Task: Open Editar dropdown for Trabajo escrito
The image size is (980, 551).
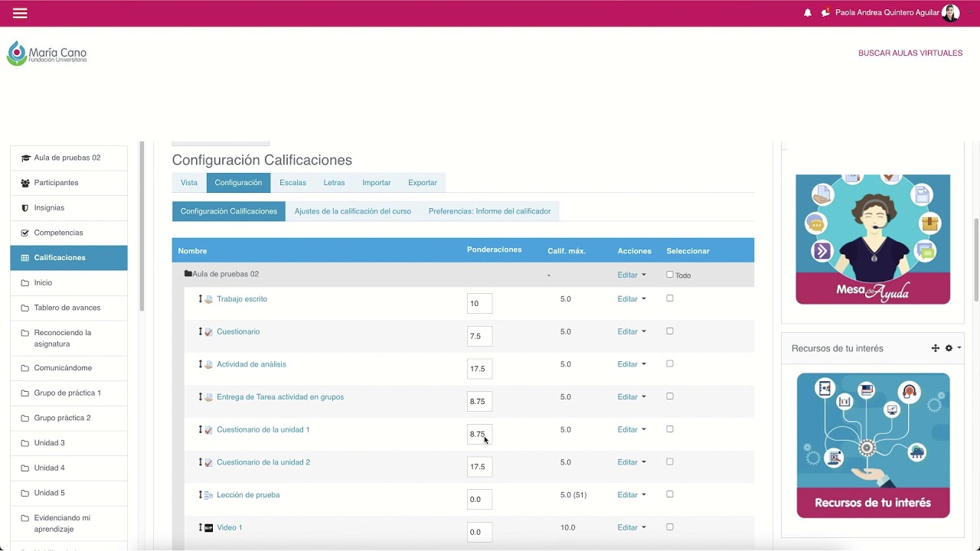Action: tap(632, 299)
